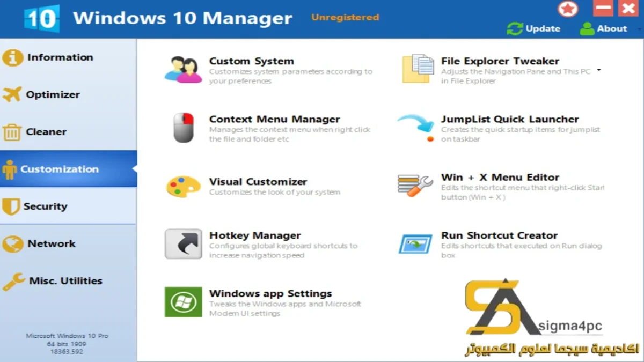Launch JumpList Quick Launcher title
Image resolution: width=644 pixels, height=362 pixels.
(510, 119)
